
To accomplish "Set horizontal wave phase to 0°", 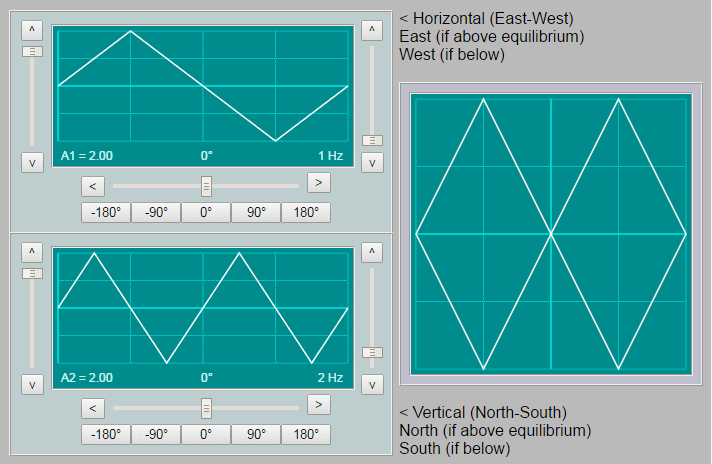I will coord(206,212).
